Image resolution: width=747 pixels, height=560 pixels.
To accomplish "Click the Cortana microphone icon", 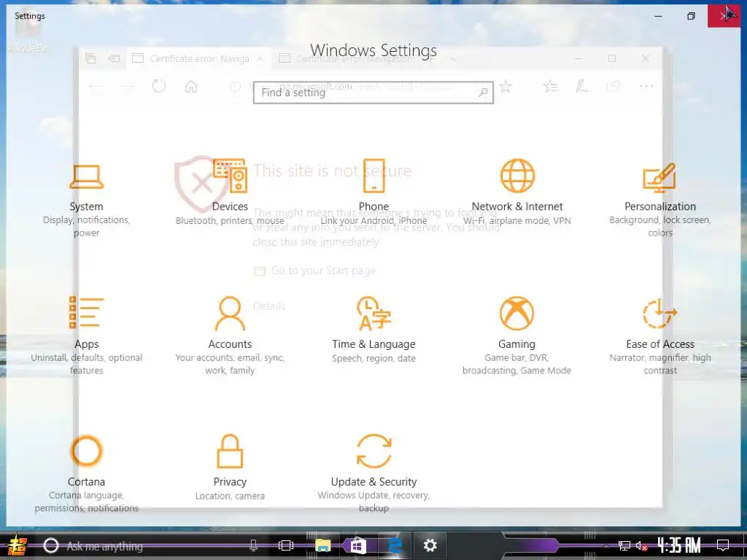I will tap(253, 545).
